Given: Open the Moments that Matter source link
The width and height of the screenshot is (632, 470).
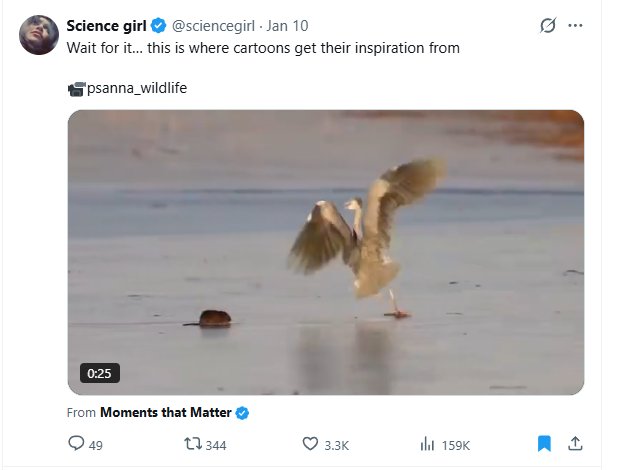Looking at the screenshot, I should [165, 412].
